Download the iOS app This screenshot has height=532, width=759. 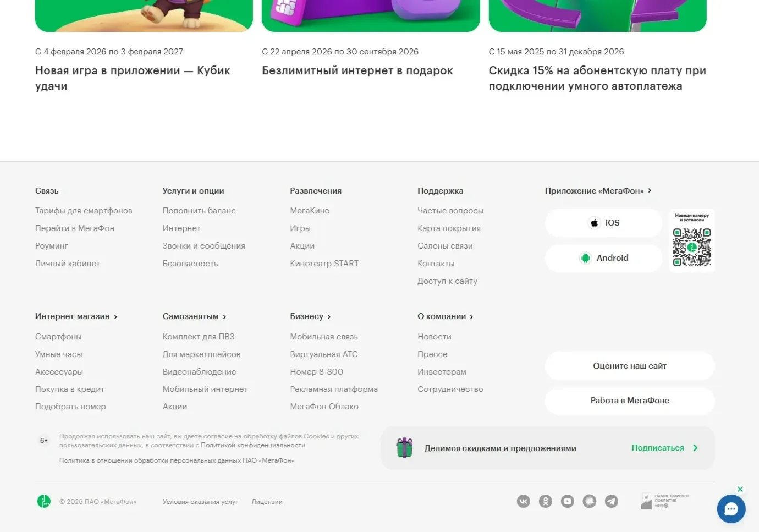click(603, 223)
